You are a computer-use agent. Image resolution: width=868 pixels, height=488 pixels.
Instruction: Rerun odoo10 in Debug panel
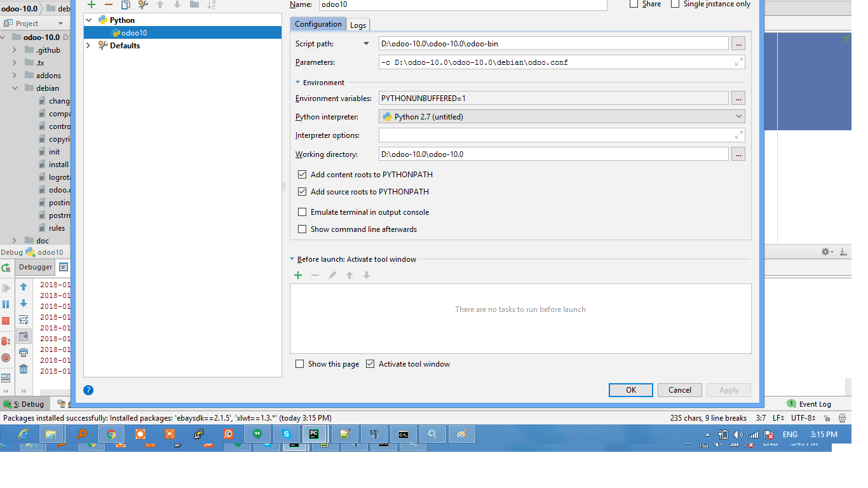(6, 268)
